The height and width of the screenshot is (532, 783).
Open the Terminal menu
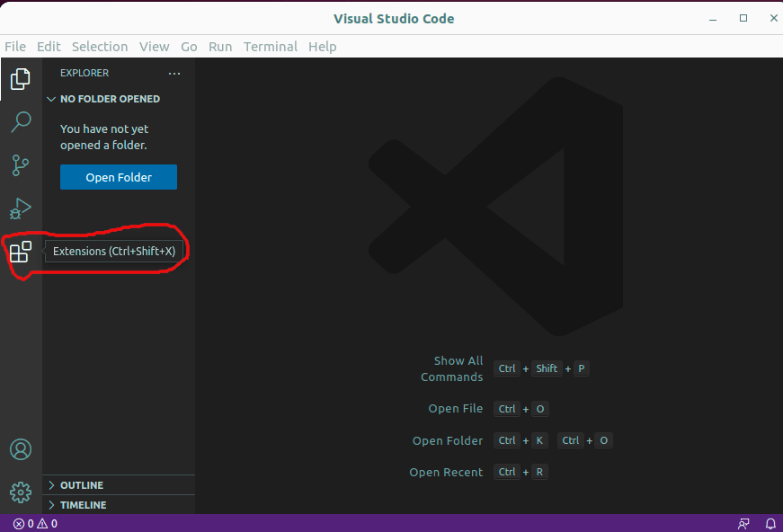click(x=271, y=46)
